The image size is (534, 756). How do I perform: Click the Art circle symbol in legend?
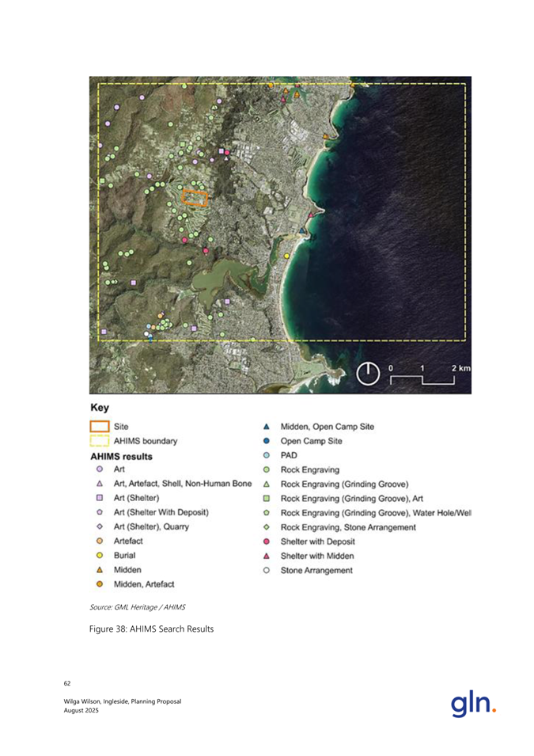(100, 469)
